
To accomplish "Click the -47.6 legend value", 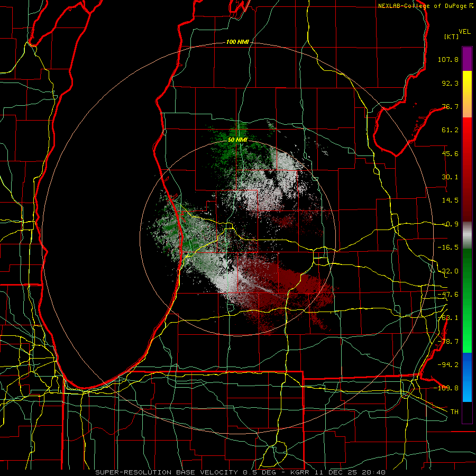I will [x=448, y=295].
